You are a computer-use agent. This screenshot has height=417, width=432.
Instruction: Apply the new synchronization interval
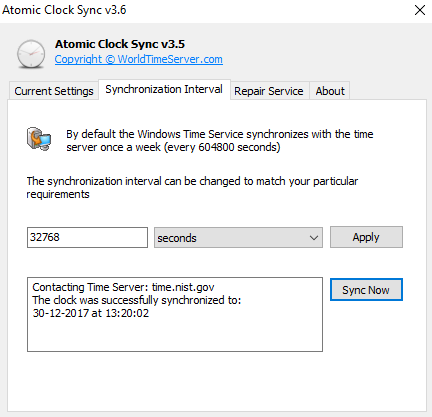366,237
